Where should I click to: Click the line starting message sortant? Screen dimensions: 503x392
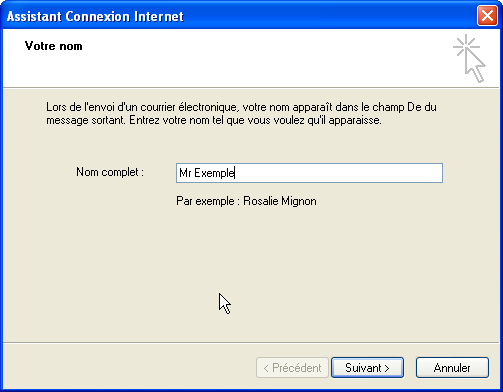click(x=214, y=120)
